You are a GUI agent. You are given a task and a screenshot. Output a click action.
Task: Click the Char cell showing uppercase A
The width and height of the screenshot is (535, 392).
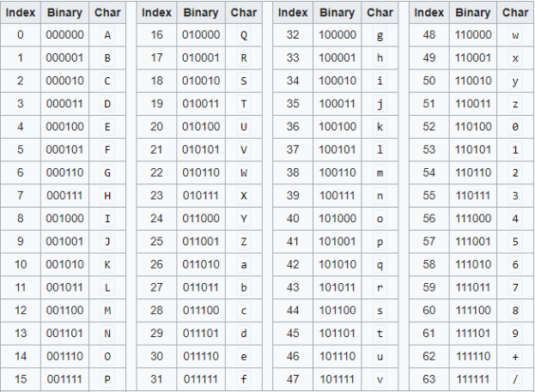pyautogui.click(x=107, y=35)
